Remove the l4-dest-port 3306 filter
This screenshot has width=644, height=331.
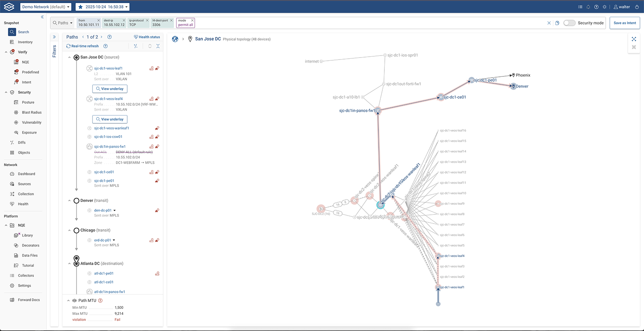tap(171, 20)
